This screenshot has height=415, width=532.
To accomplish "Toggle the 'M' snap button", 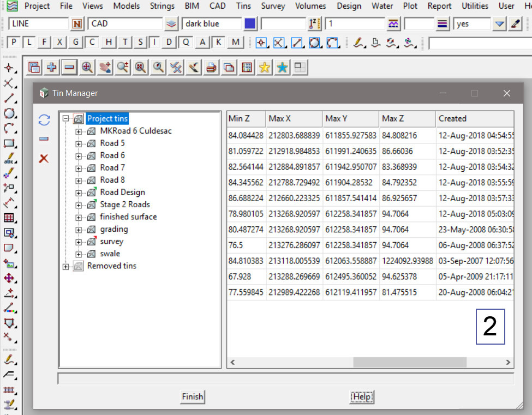I will pos(235,43).
